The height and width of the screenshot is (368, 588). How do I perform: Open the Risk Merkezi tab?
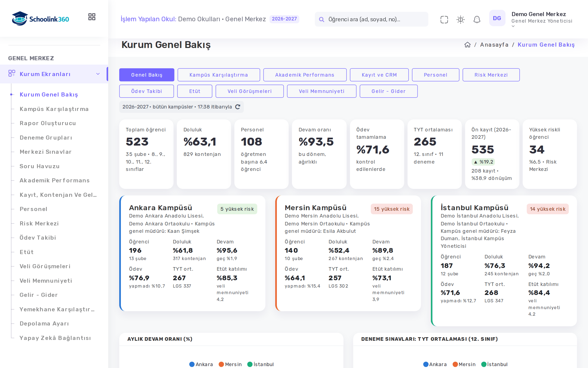pyautogui.click(x=491, y=75)
